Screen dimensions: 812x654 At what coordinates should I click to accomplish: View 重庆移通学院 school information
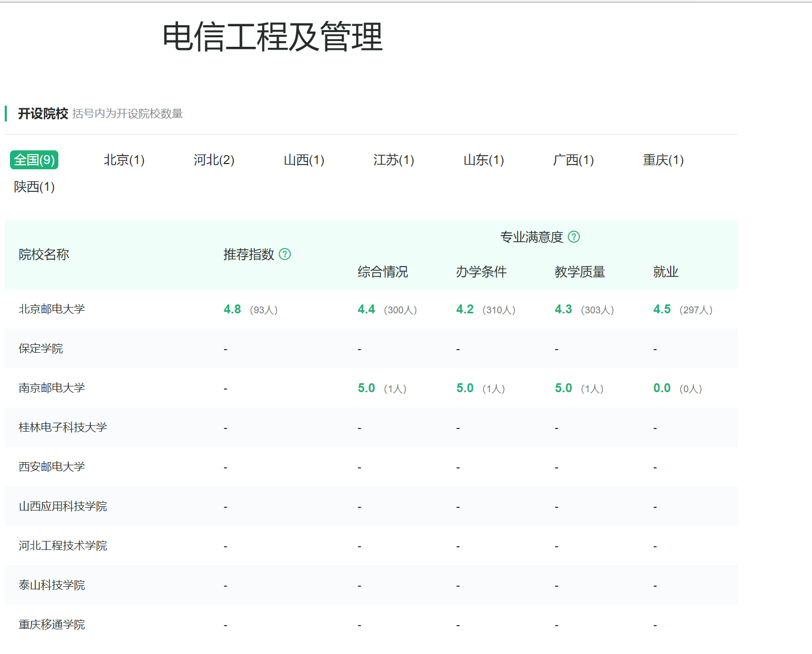click(x=51, y=624)
